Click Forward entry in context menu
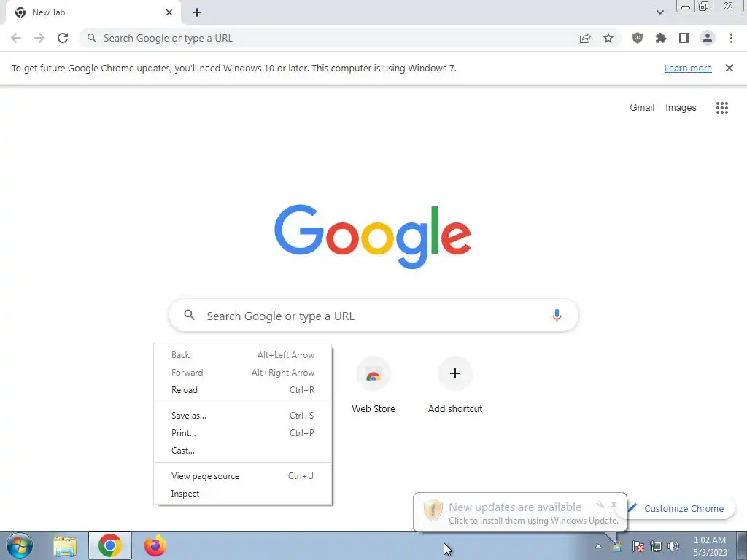Viewport: 747px width, 560px height. pyautogui.click(x=242, y=373)
